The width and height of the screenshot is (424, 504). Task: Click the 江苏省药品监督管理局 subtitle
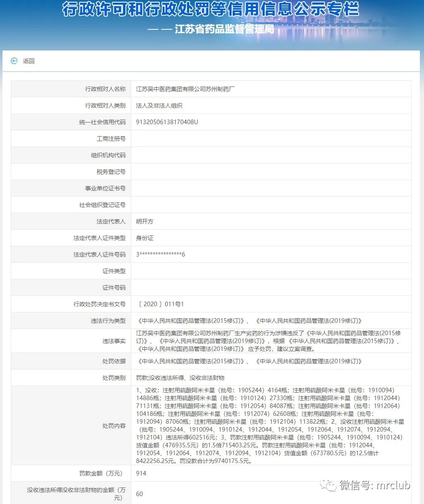(x=224, y=29)
